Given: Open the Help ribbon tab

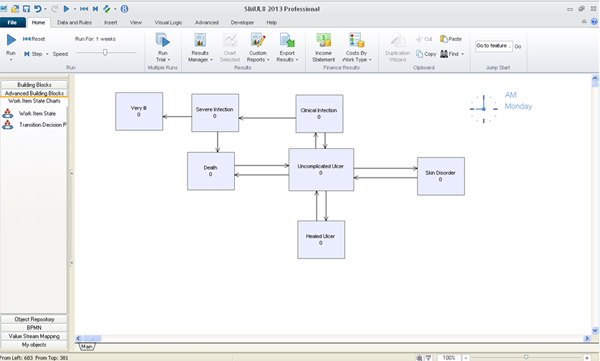Looking at the screenshot, I should click(272, 22).
